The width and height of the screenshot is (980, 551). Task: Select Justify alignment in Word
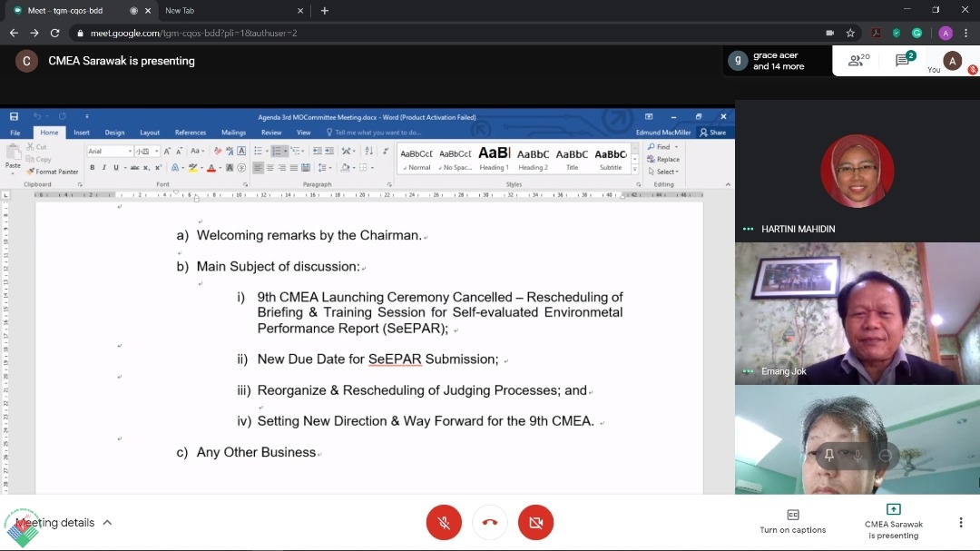294,168
